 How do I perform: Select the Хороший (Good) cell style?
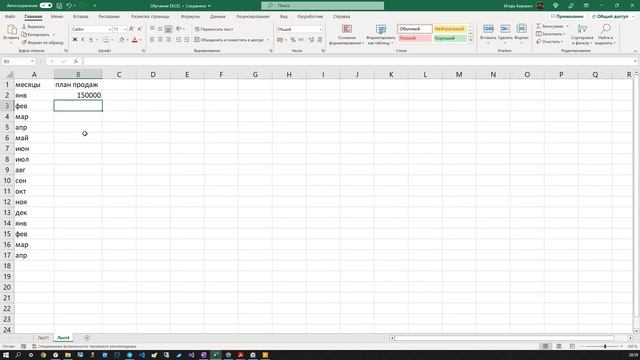(x=450, y=38)
